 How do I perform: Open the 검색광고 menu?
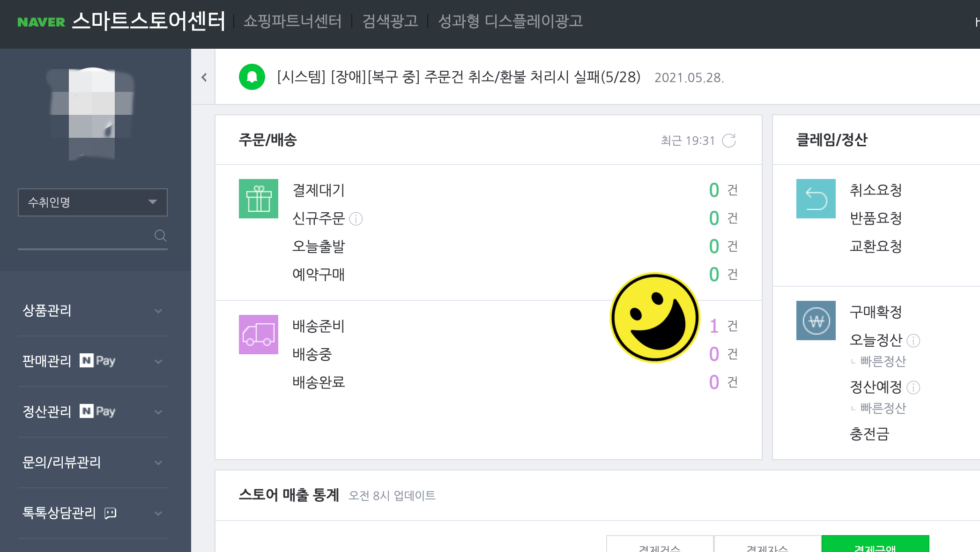390,21
